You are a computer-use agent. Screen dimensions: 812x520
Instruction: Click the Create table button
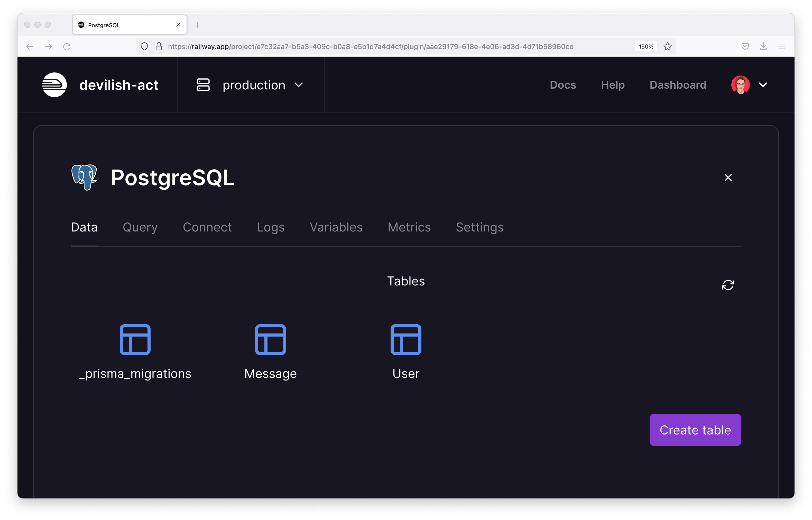click(695, 430)
